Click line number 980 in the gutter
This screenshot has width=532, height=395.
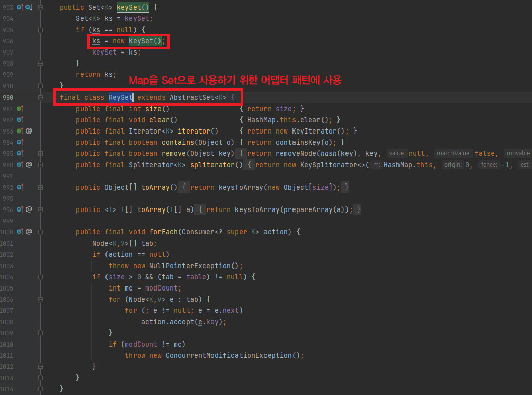[x=8, y=98]
